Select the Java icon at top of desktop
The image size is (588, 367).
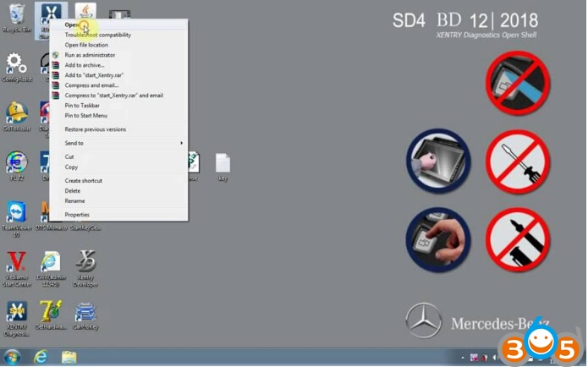tap(85, 11)
